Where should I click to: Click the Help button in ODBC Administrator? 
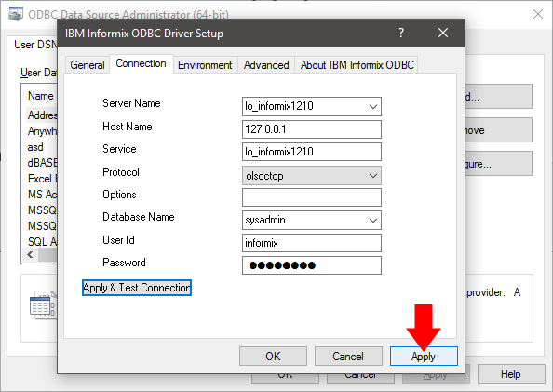[511, 374]
